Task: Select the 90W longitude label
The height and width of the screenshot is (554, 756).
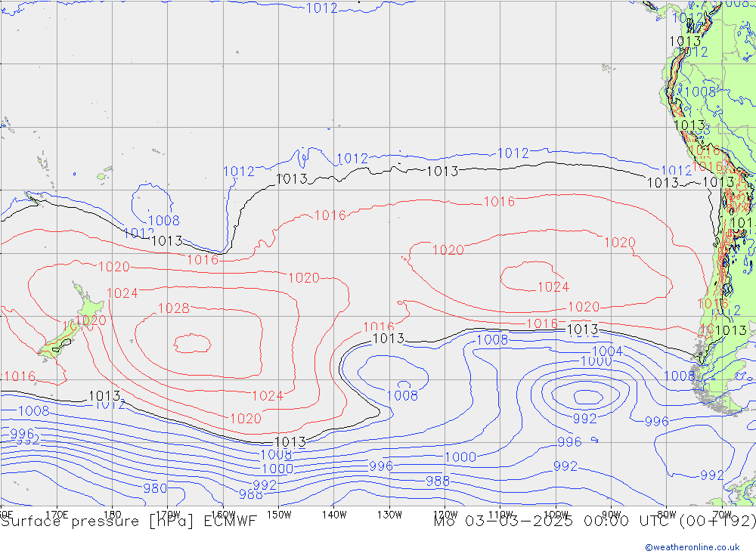Action: pyautogui.click(x=612, y=515)
